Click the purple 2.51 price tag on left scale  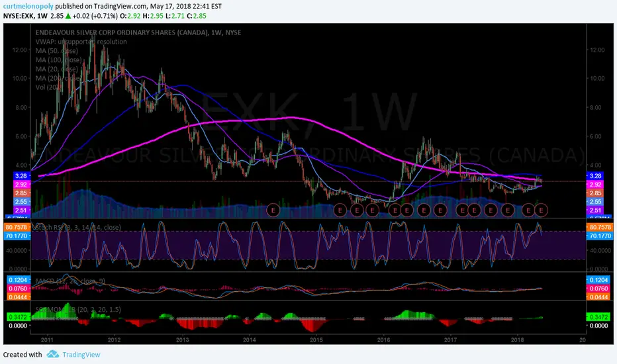21,210
